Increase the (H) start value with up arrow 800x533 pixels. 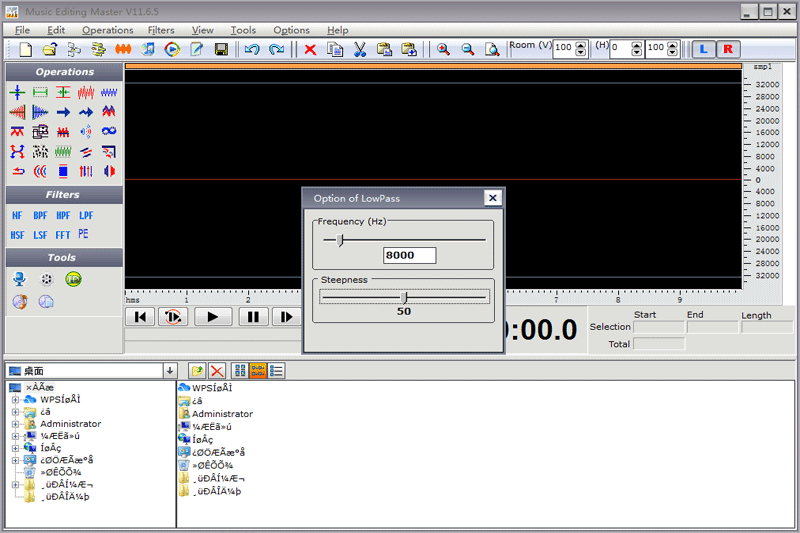pos(637,45)
